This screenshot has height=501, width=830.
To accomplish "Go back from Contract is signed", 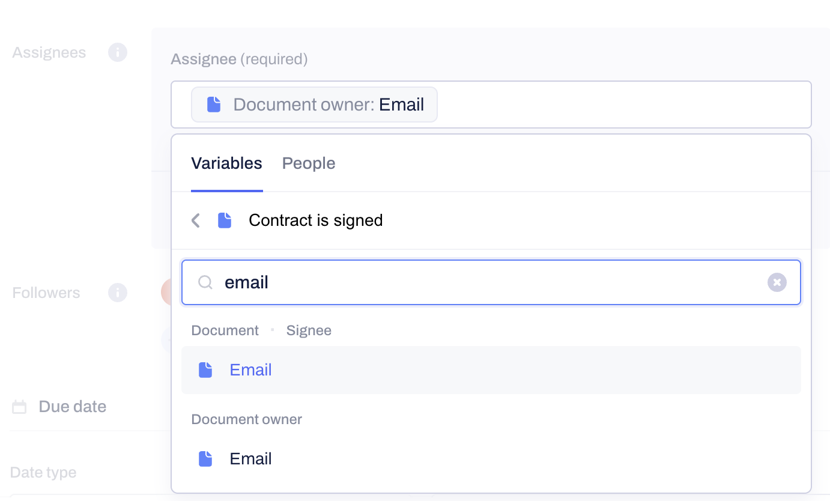I will pos(196,220).
